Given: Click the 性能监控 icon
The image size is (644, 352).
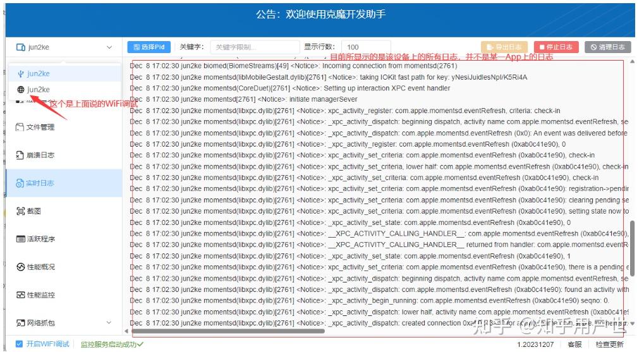Looking at the screenshot, I should pos(20,295).
